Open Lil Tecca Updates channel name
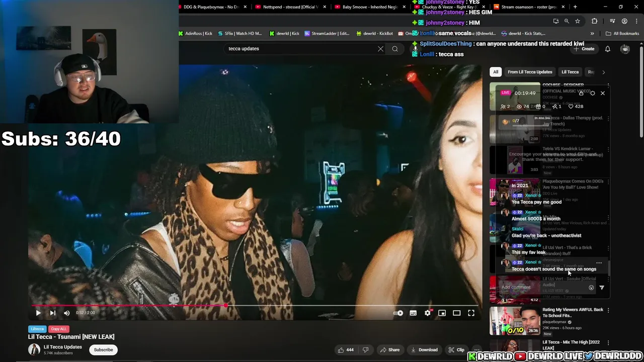The height and width of the screenshot is (362, 644). click(63, 347)
